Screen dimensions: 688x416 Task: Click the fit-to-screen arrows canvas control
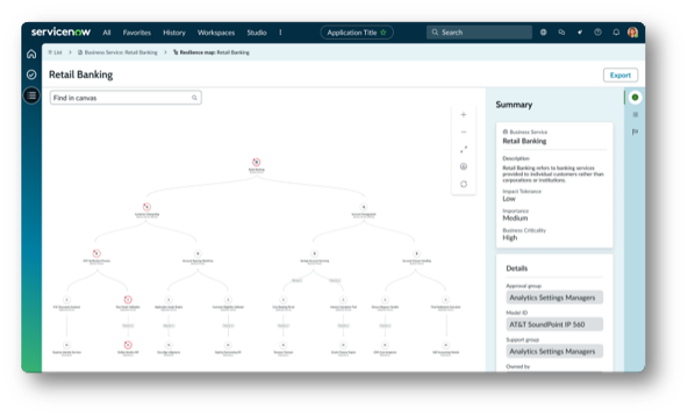[463, 149]
